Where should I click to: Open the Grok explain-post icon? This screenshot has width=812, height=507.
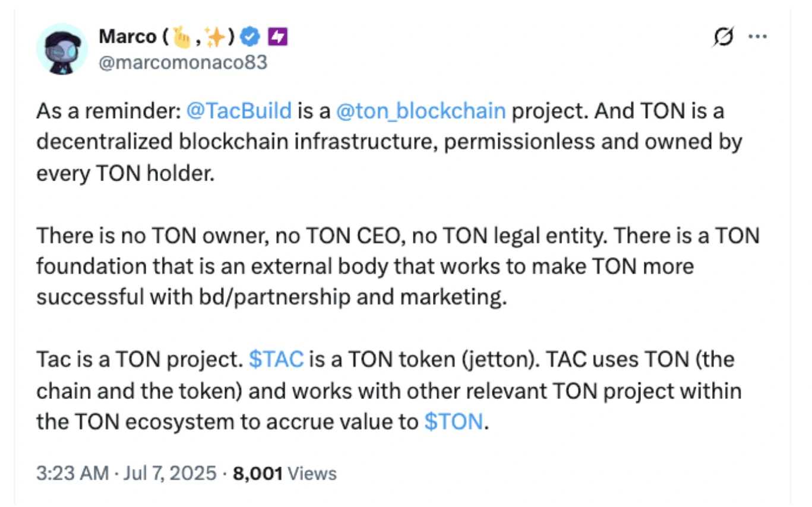point(723,36)
